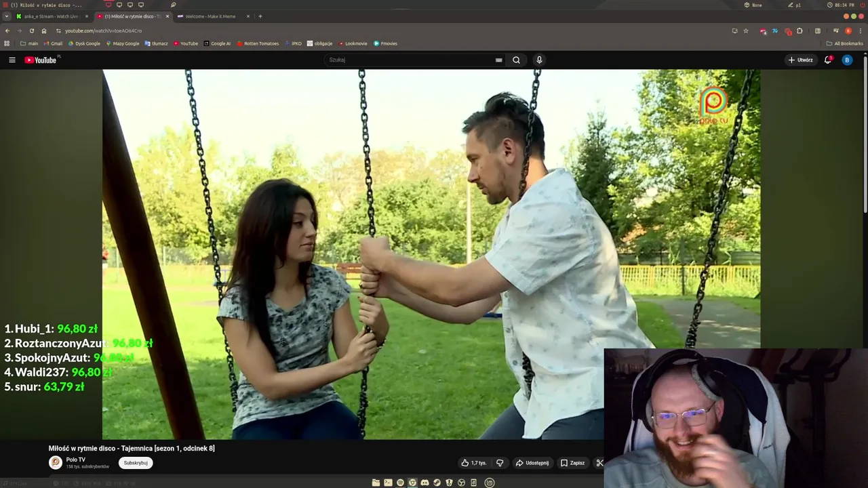Save video with Zapisz button
The width and height of the screenshot is (868, 488).
coord(572,463)
